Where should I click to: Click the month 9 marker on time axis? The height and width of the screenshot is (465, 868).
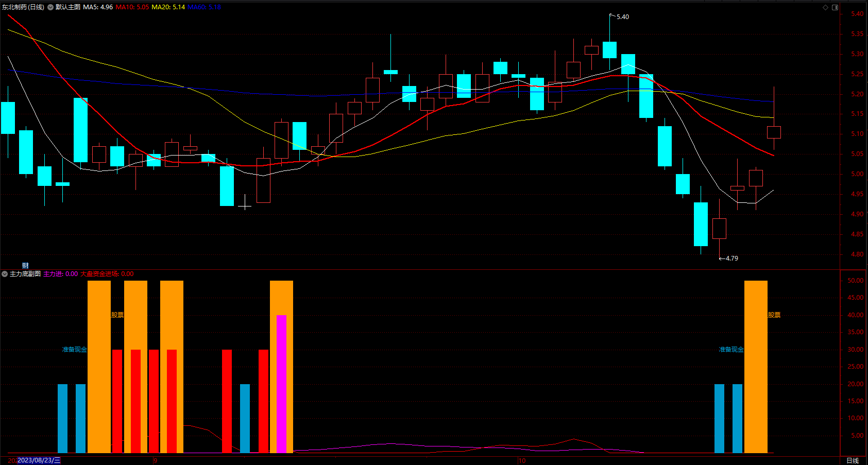(156, 461)
